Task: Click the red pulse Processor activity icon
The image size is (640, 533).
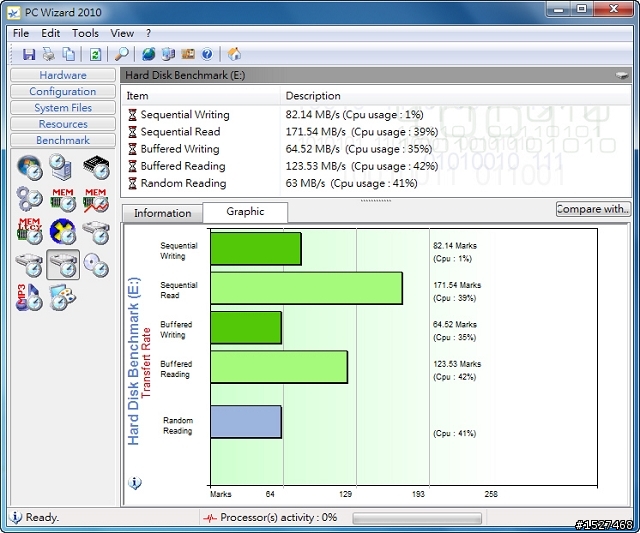Action: [210, 518]
